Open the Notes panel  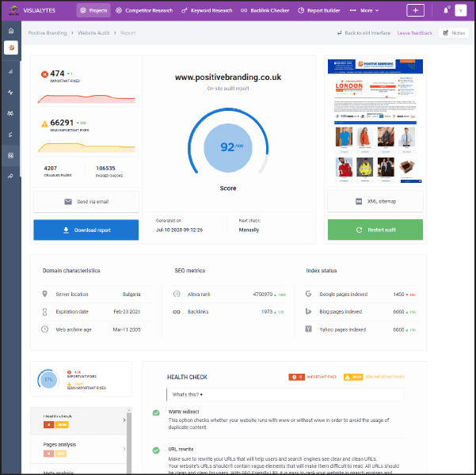point(455,33)
